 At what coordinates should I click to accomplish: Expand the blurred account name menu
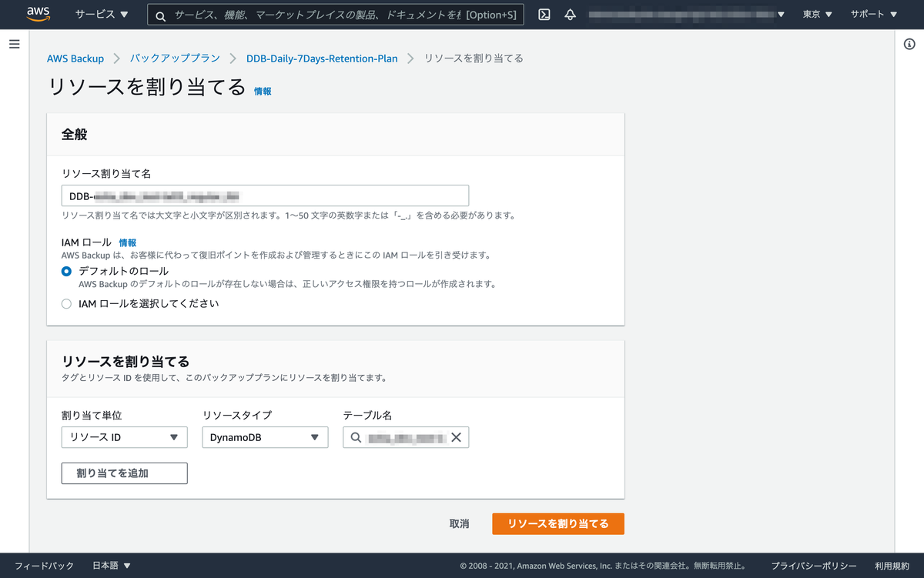(687, 14)
